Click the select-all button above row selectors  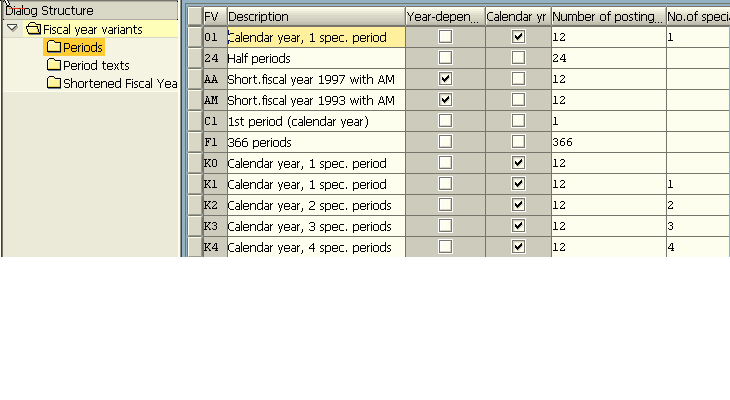195,16
